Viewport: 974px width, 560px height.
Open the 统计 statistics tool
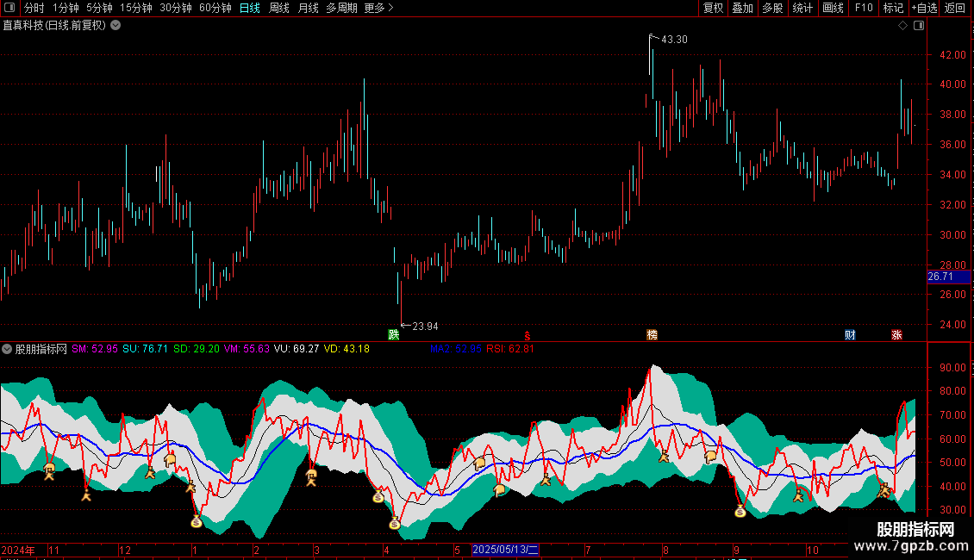pos(802,8)
